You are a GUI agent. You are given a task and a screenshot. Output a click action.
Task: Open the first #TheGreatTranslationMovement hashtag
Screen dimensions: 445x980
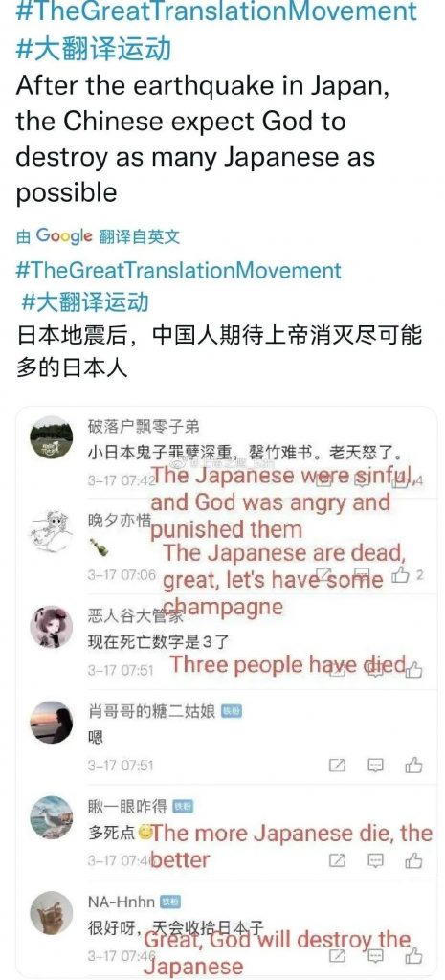(x=216, y=11)
